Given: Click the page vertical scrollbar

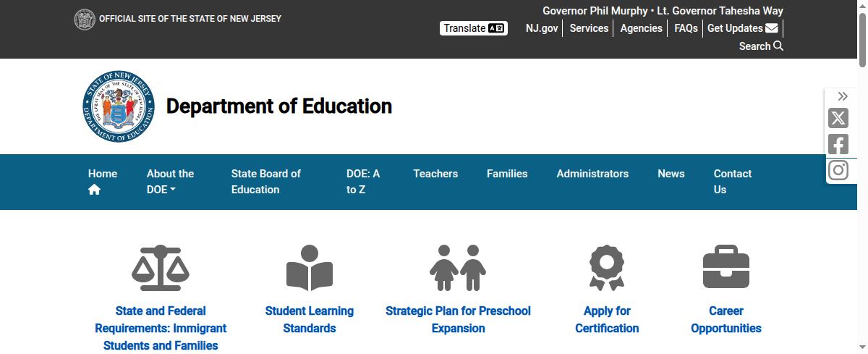Looking at the screenshot, I should click(x=861, y=181).
